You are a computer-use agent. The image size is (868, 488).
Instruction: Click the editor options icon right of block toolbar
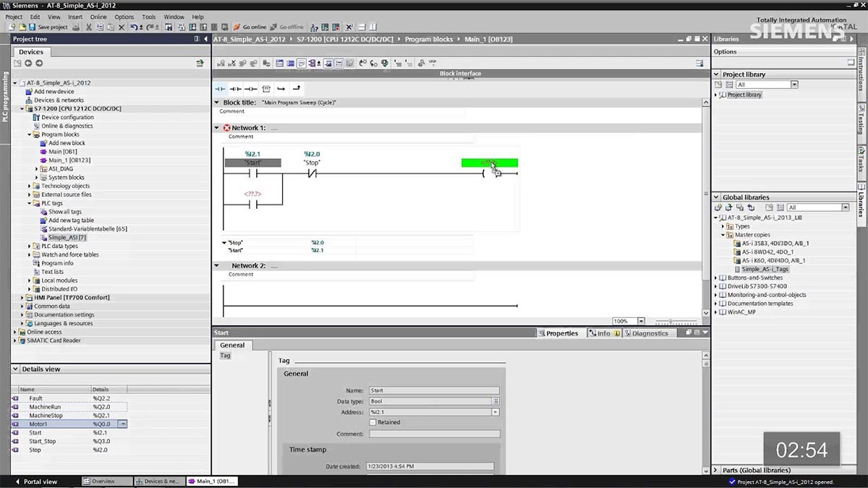[x=699, y=63]
